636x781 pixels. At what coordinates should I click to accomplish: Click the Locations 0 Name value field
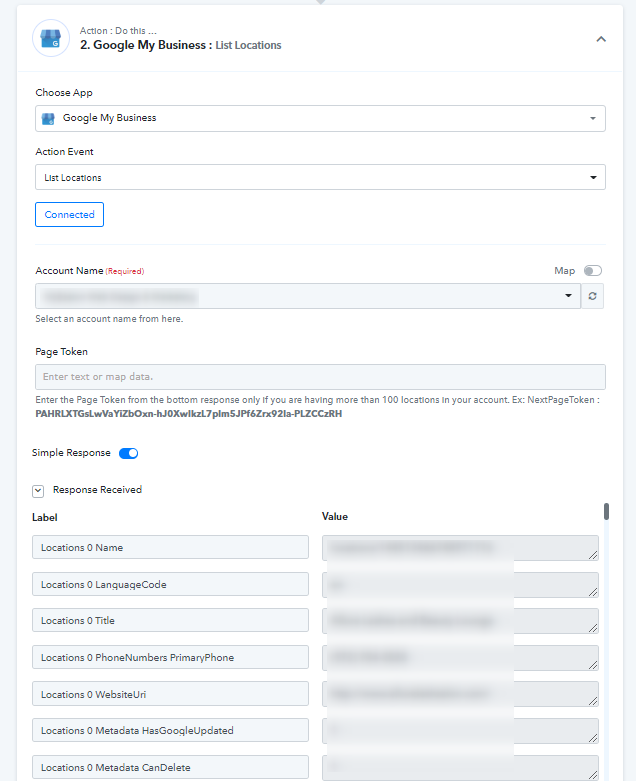460,548
